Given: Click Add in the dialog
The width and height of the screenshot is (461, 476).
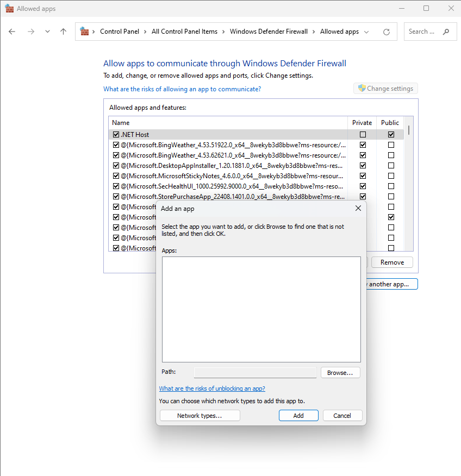Looking at the screenshot, I should click(298, 416).
